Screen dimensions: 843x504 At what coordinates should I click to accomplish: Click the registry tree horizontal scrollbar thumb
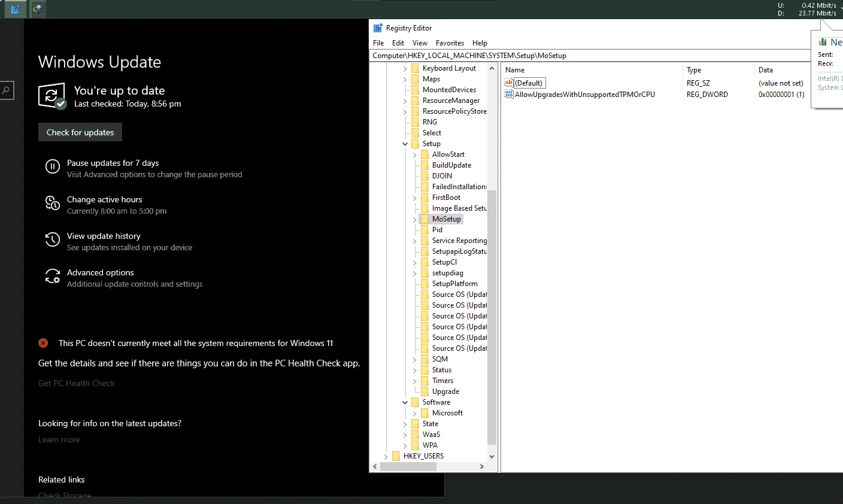(x=410, y=466)
